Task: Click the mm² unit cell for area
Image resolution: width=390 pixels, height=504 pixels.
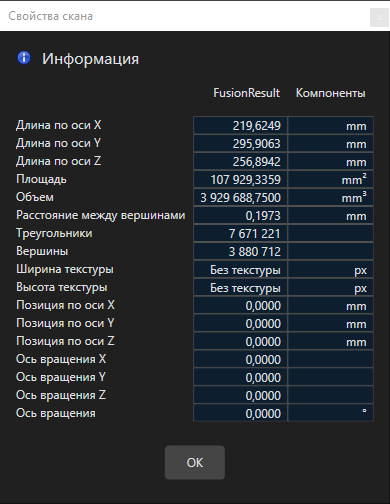Action: (x=330, y=180)
